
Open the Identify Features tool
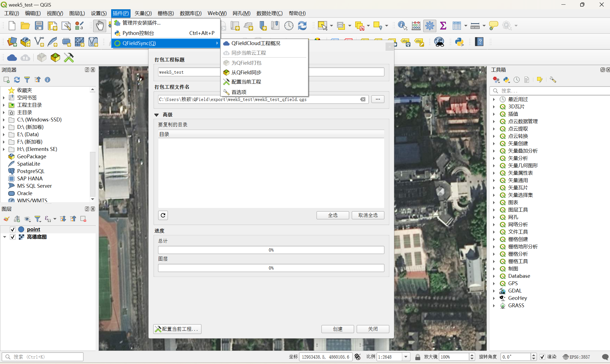coord(402,26)
